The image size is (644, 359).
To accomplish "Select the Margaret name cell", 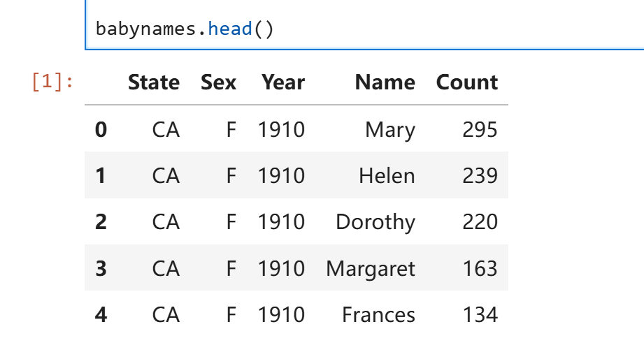I will 371,268.
